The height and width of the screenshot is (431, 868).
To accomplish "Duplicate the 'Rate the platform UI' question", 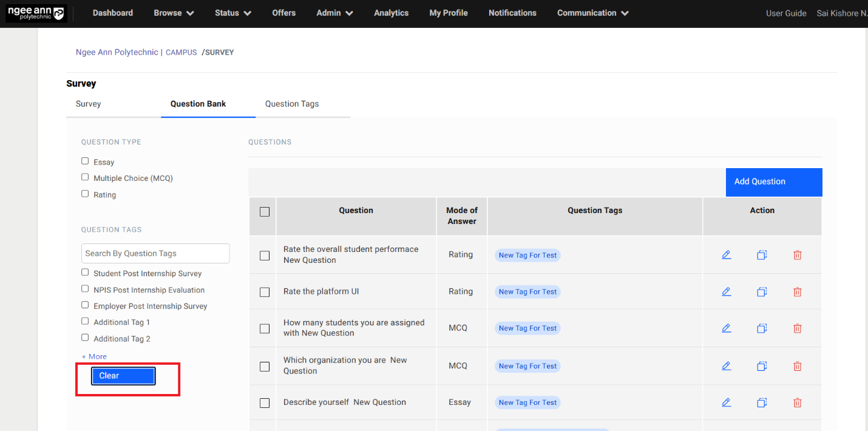I will (762, 292).
